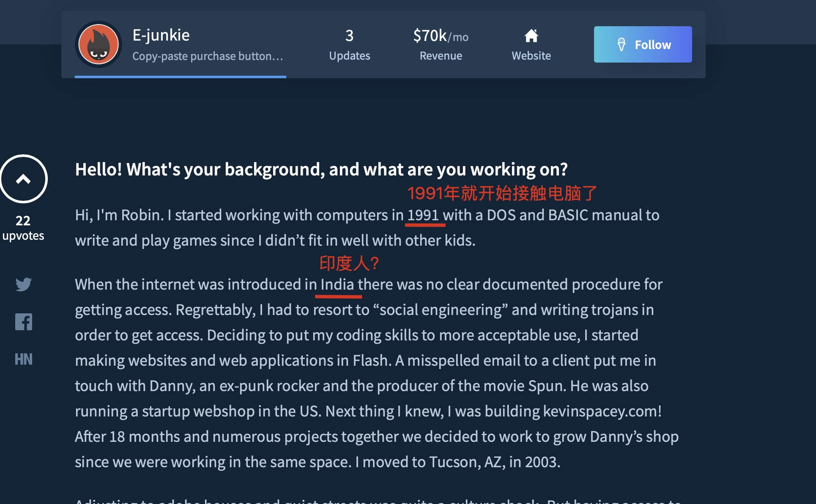Screen dimensions: 816x504
Task: Click the "22 upvotes" count
Action: pyautogui.click(x=23, y=228)
